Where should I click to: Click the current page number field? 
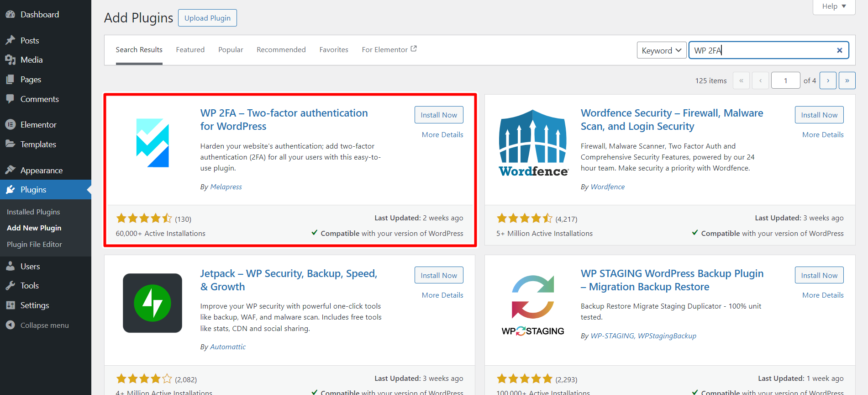tap(785, 80)
